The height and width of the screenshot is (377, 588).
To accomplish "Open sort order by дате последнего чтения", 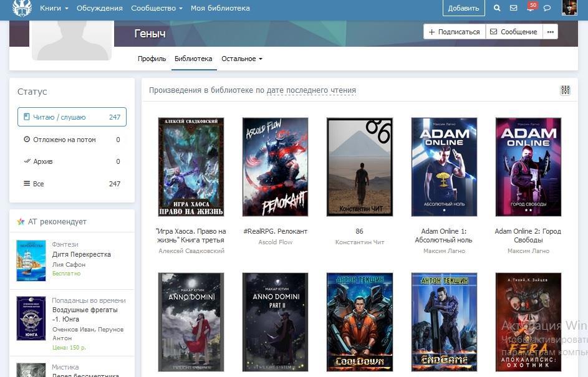I will click(x=311, y=90).
